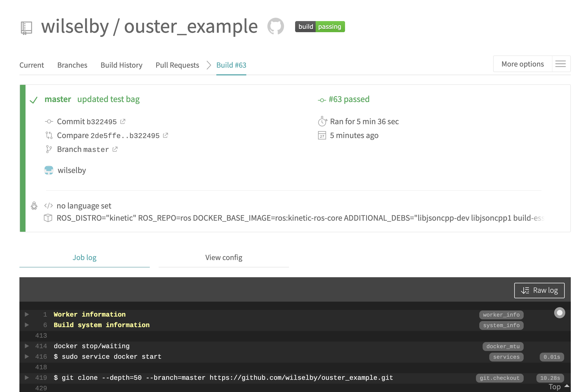This screenshot has height=392, width=588.
Task: Expand the git clone log line
Action: click(27, 378)
